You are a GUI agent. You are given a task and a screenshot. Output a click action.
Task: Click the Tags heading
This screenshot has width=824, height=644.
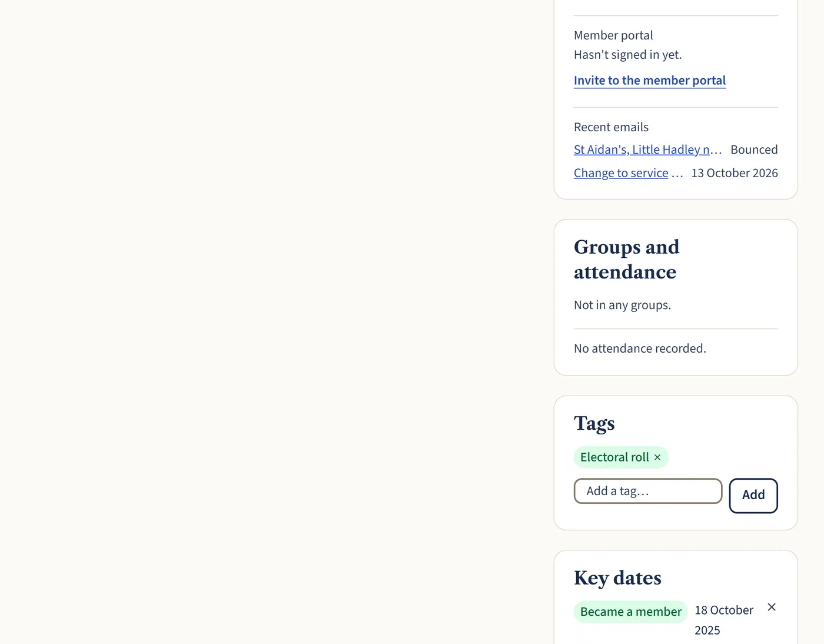tap(594, 423)
